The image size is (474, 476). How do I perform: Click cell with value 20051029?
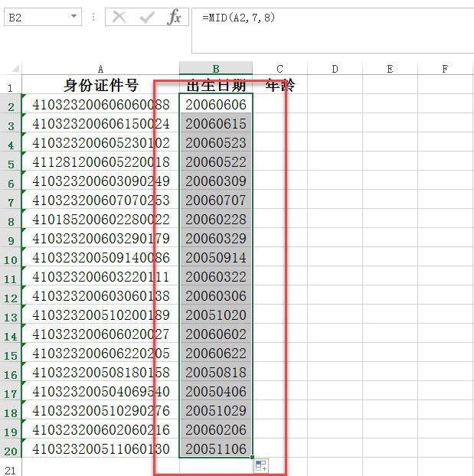pos(216,410)
